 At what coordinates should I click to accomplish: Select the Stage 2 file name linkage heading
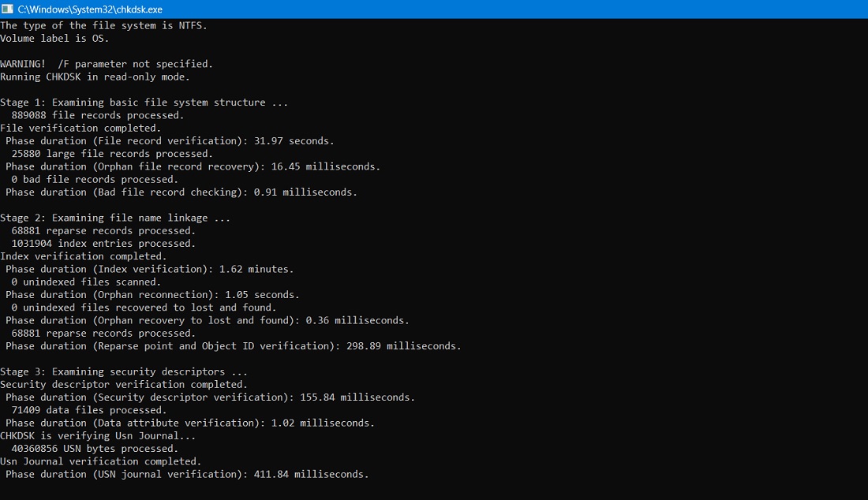coord(114,218)
